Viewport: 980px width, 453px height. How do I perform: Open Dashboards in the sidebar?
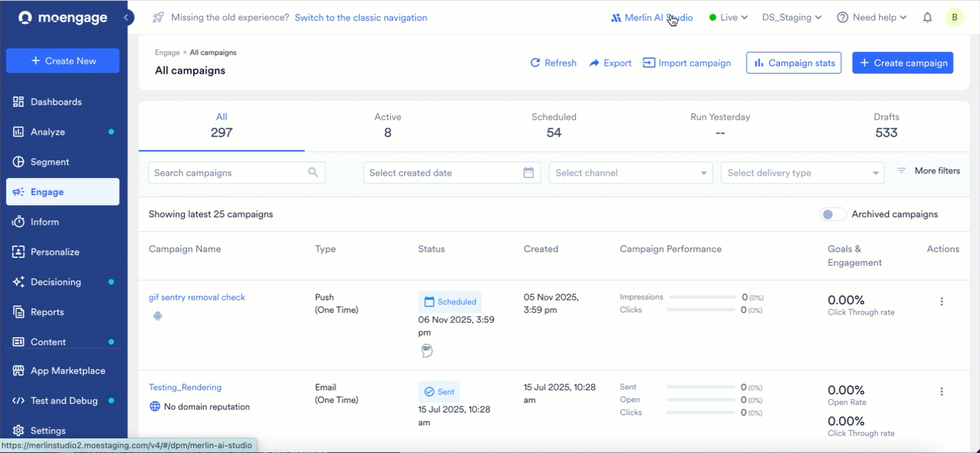(63, 102)
